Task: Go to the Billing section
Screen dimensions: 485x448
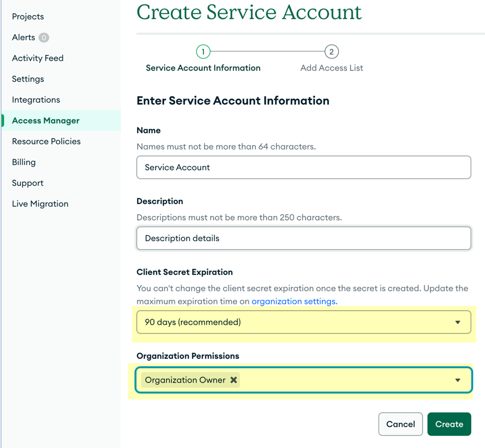Action: click(x=24, y=162)
